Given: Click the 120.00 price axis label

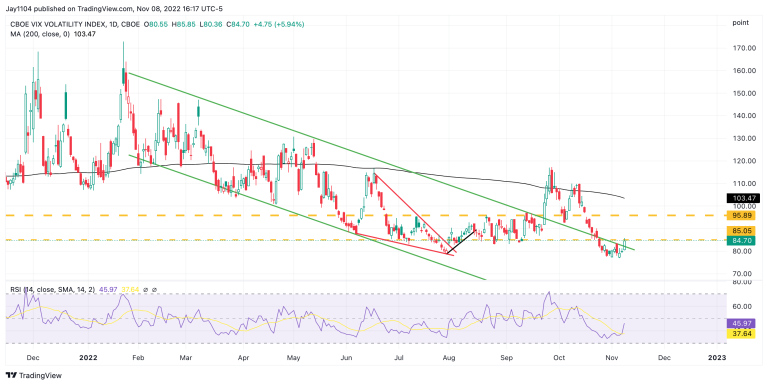Looking at the screenshot, I should 743,161.
